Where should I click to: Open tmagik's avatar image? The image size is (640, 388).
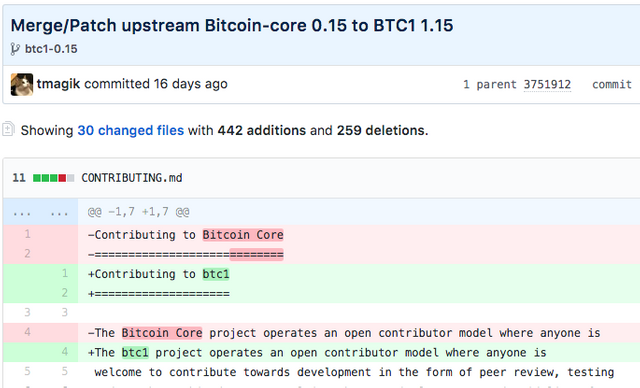22,84
